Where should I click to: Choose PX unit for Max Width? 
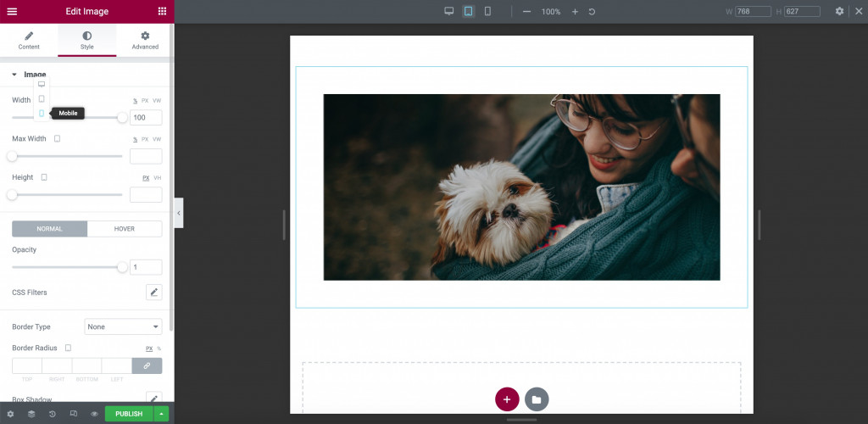click(x=145, y=139)
